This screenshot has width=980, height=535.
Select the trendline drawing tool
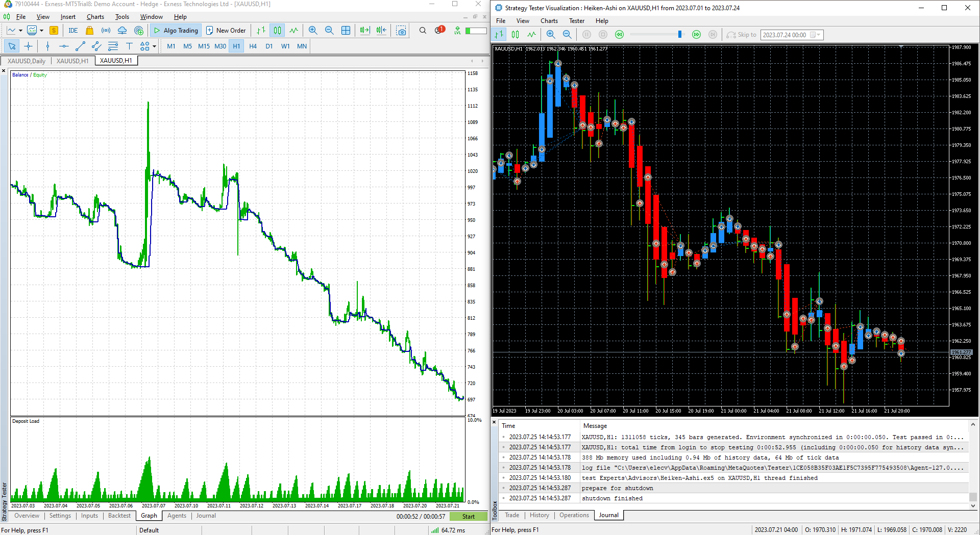tap(80, 46)
